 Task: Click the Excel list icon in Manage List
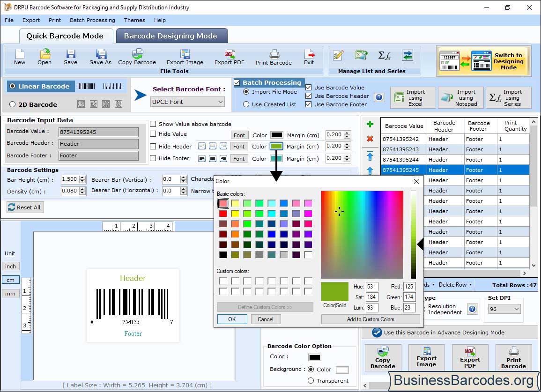(361, 55)
